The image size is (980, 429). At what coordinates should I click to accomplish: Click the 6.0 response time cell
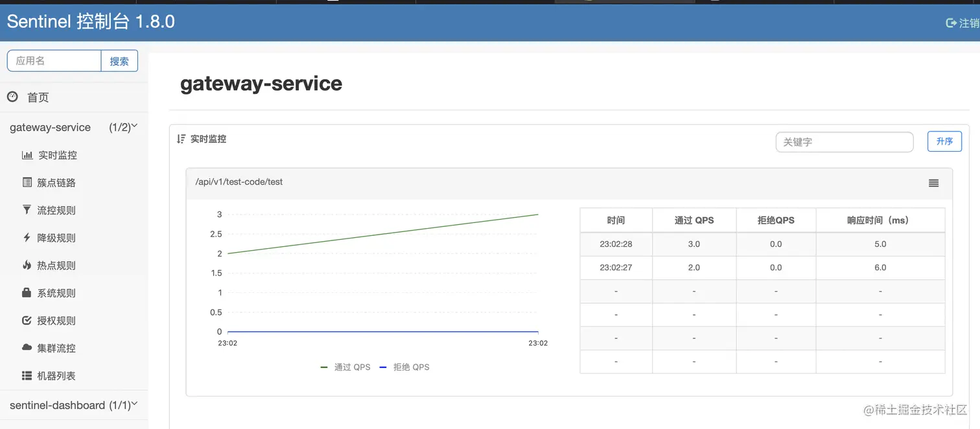(880, 268)
